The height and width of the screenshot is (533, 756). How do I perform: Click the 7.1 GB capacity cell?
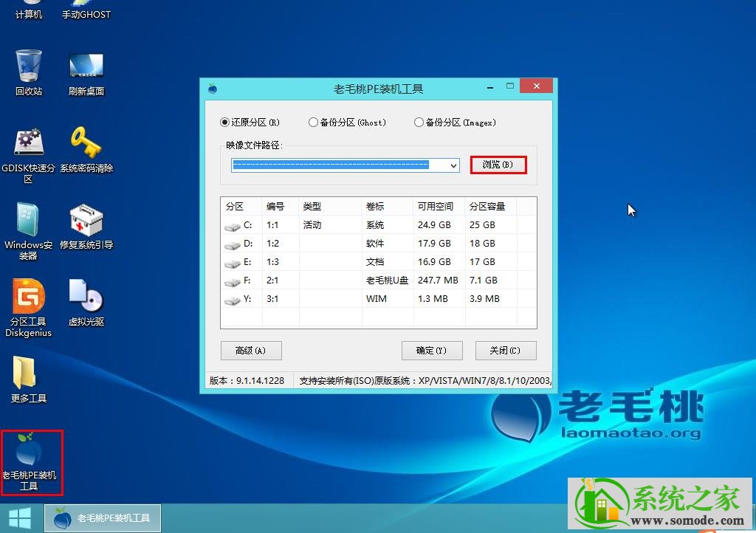(x=483, y=280)
